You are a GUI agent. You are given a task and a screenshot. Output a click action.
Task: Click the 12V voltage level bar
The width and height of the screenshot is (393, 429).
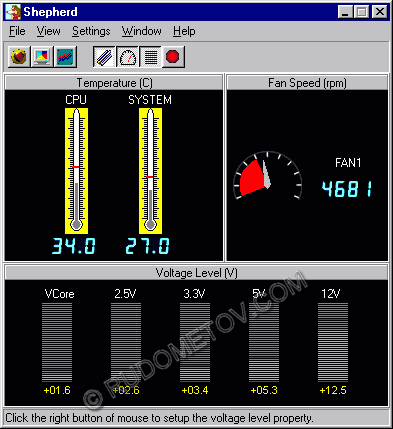point(333,342)
